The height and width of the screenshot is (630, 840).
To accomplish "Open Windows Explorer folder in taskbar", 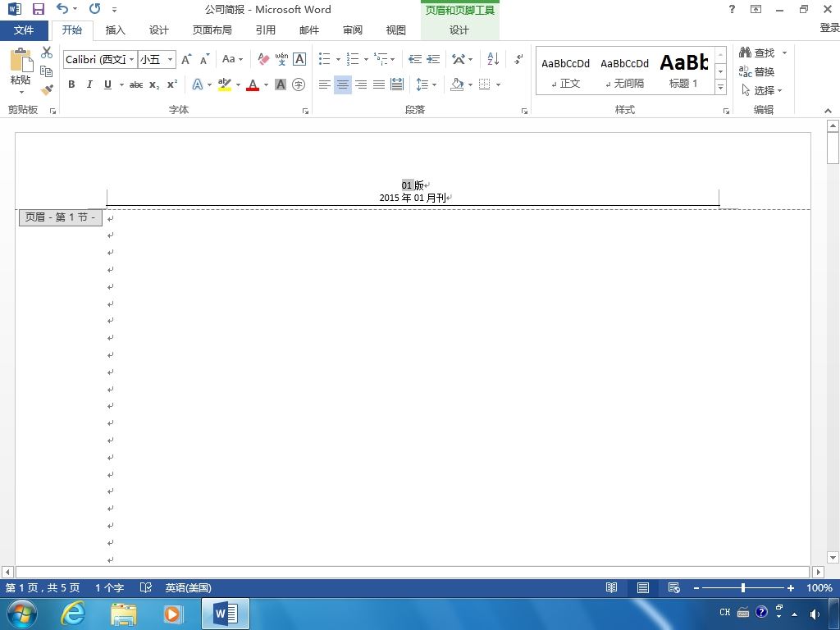I will [123, 614].
